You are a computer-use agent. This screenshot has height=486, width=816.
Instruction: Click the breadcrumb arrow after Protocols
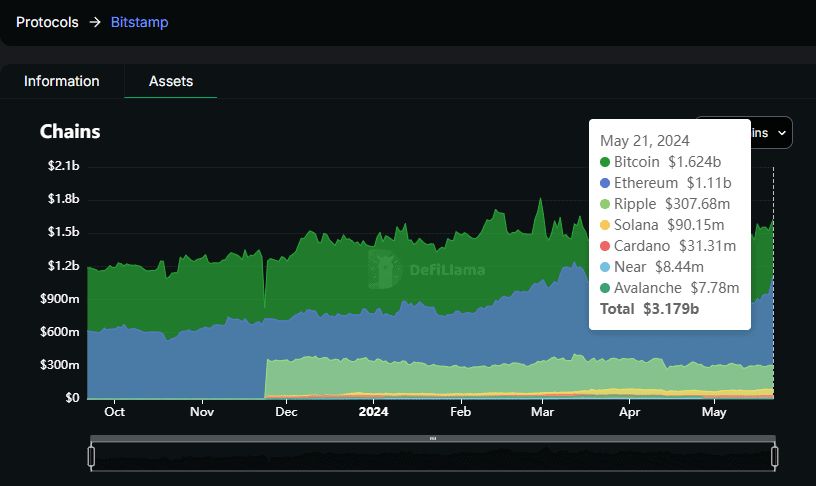94,22
